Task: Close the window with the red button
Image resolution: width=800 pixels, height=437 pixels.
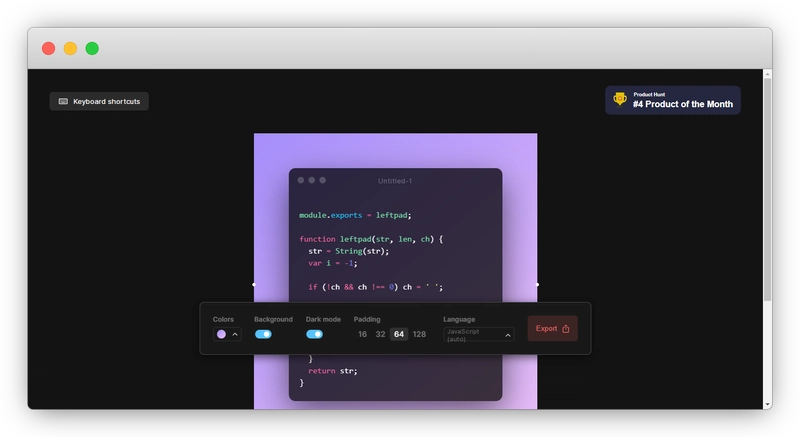Action: (x=48, y=48)
